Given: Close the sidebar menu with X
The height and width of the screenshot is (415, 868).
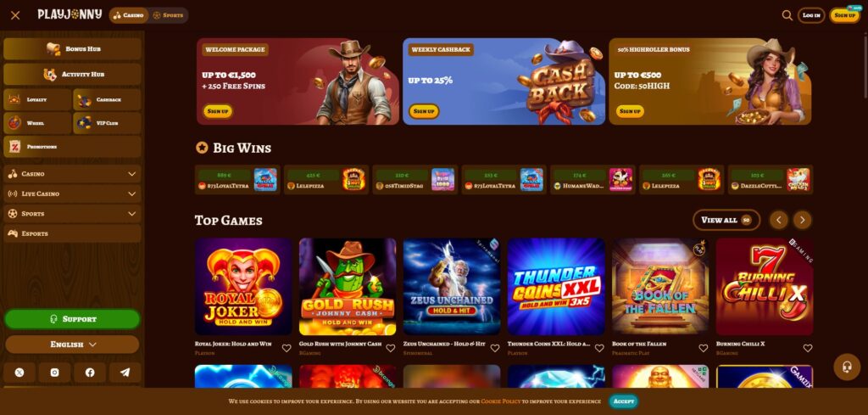Looking at the screenshot, I should 15,15.
